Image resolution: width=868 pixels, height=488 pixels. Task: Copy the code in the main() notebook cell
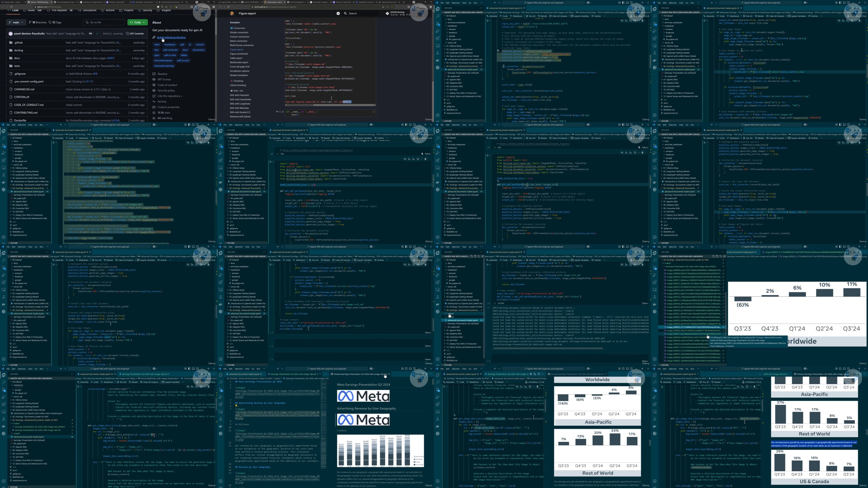tap(374, 111)
